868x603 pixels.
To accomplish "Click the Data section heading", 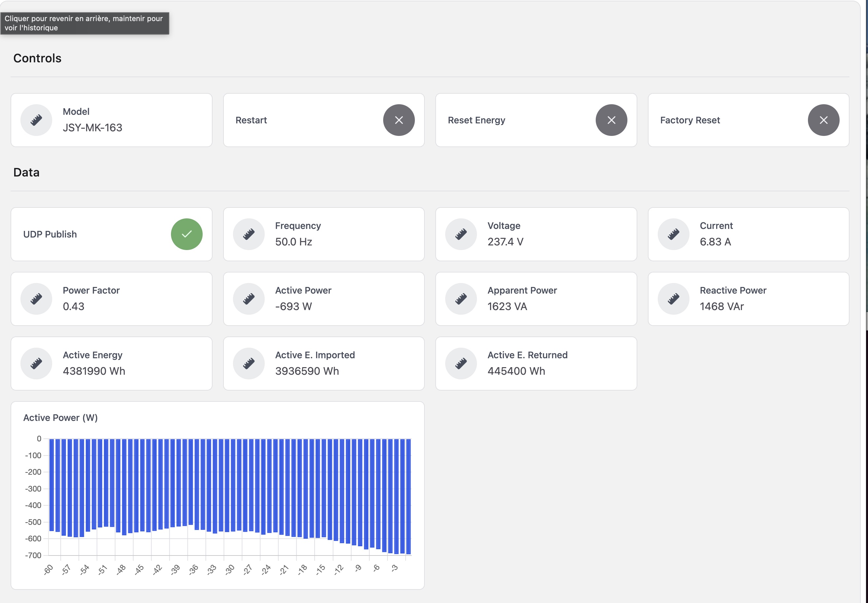I will [x=26, y=172].
